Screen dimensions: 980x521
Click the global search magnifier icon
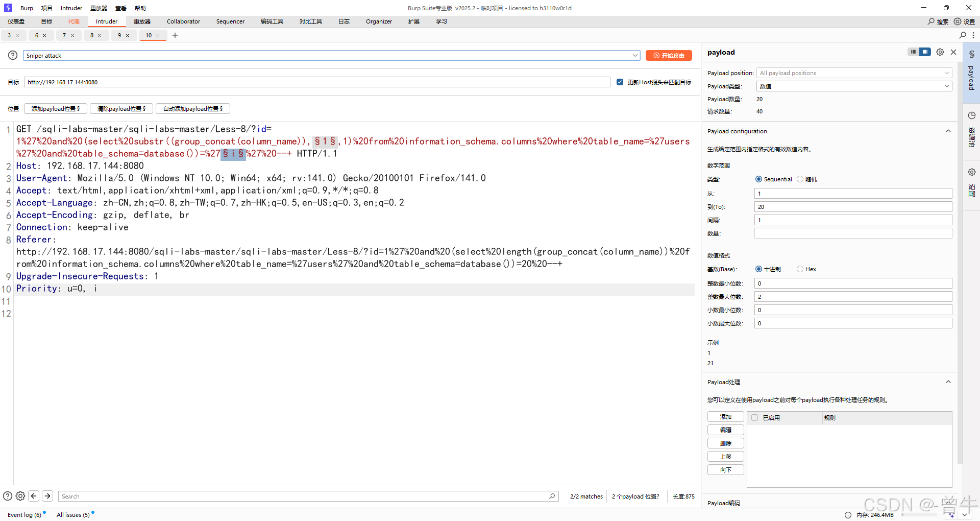coord(931,21)
